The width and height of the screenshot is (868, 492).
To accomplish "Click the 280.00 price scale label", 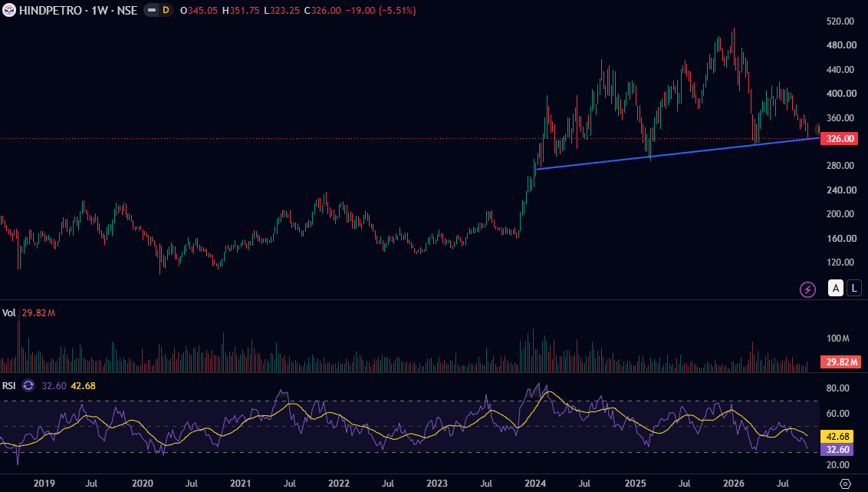I will tap(840, 166).
